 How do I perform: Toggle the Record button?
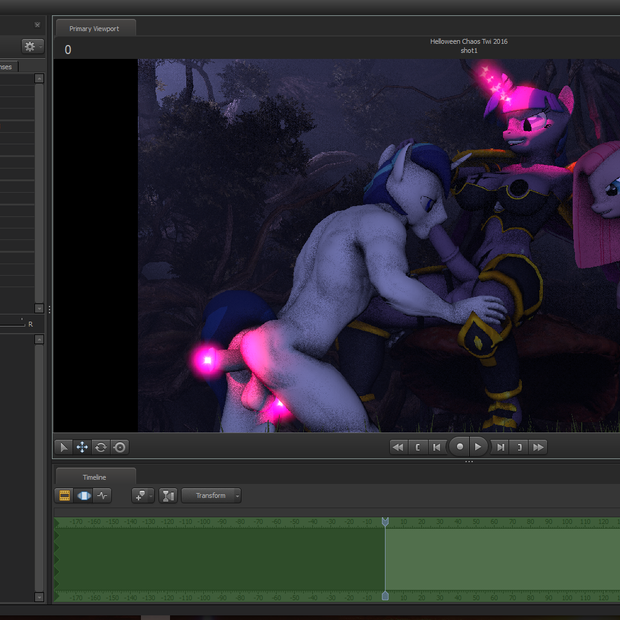click(459, 447)
